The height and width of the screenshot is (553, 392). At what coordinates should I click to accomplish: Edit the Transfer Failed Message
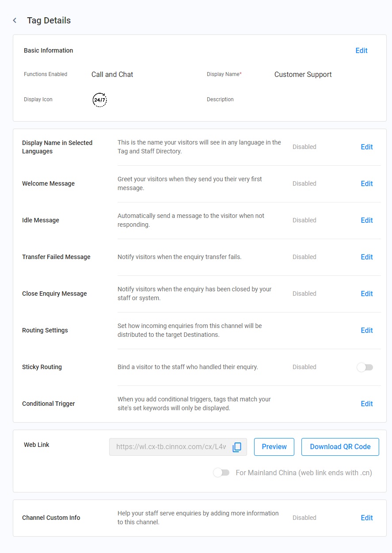click(367, 257)
